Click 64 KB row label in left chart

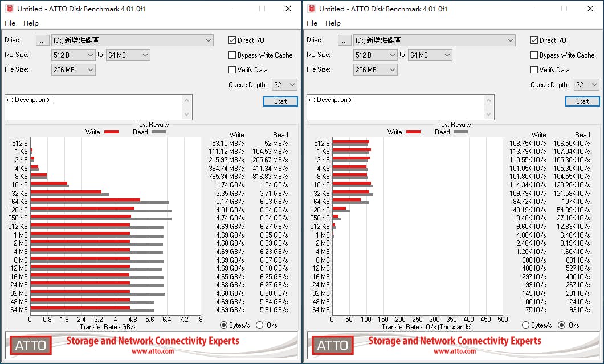[19, 202]
